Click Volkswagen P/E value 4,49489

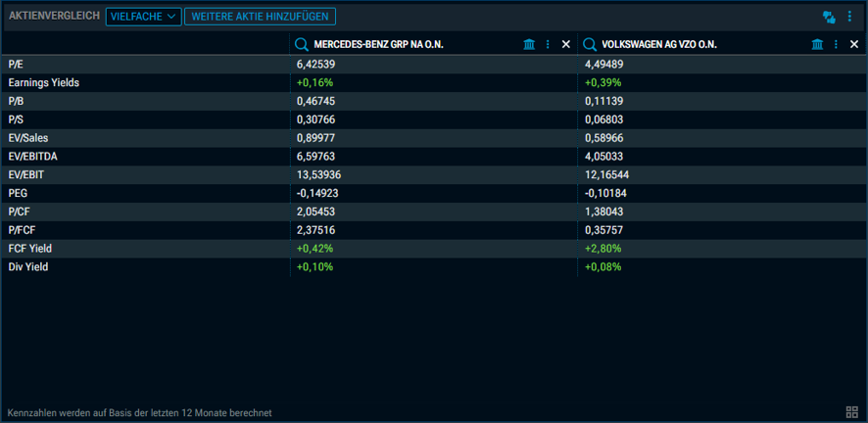coord(603,65)
